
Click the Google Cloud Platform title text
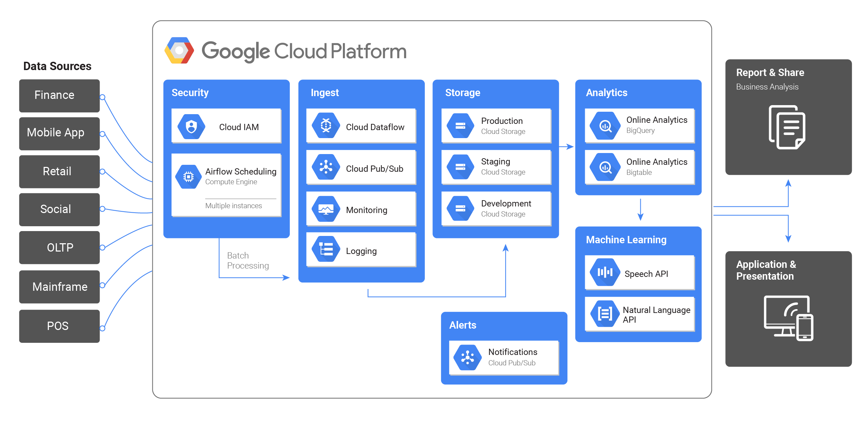[304, 51]
